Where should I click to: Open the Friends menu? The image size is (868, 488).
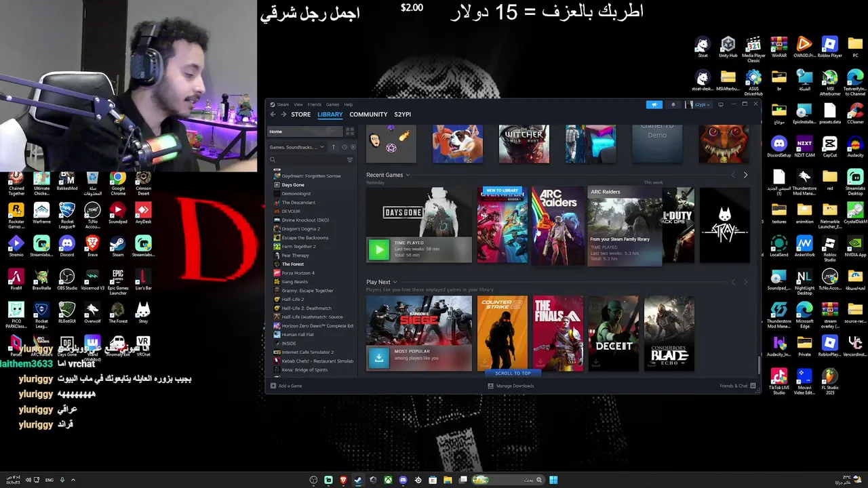(315, 104)
